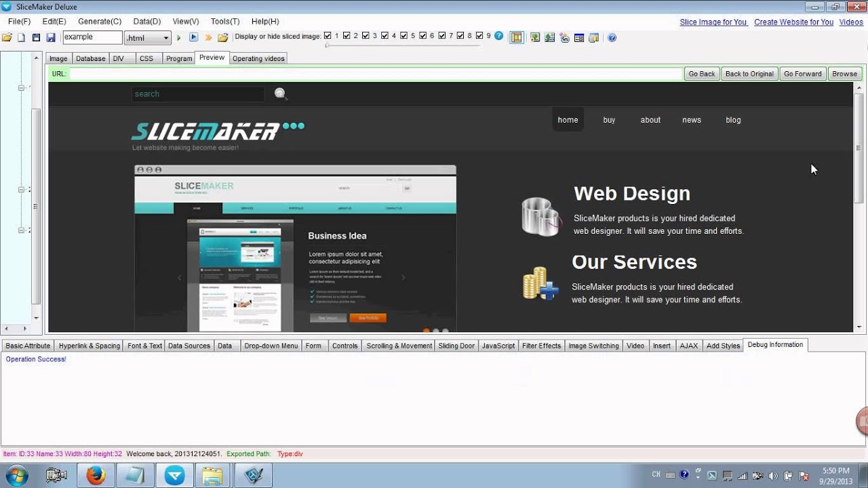Open the Operating videos tab
This screenshot has width=868, height=488.
[258, 59]
